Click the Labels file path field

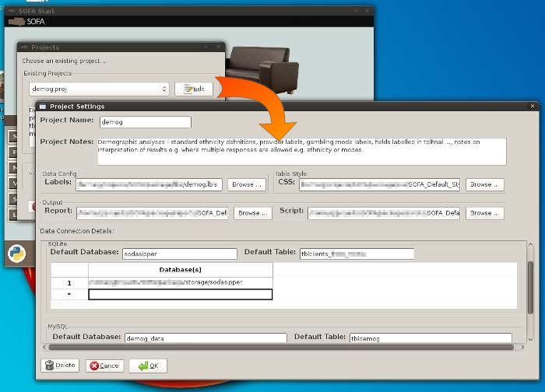point(149,184)
